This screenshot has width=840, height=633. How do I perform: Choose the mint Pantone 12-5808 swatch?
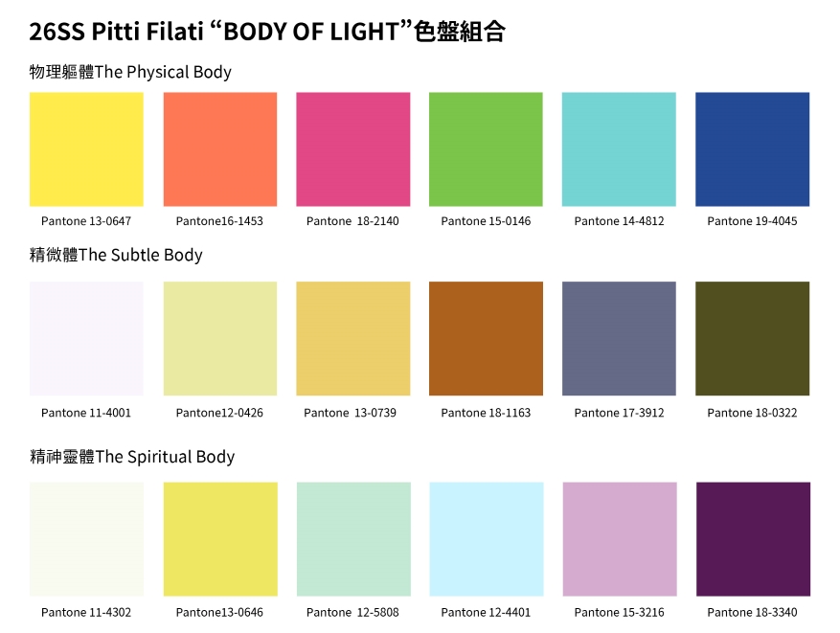[x=353, y=539]
